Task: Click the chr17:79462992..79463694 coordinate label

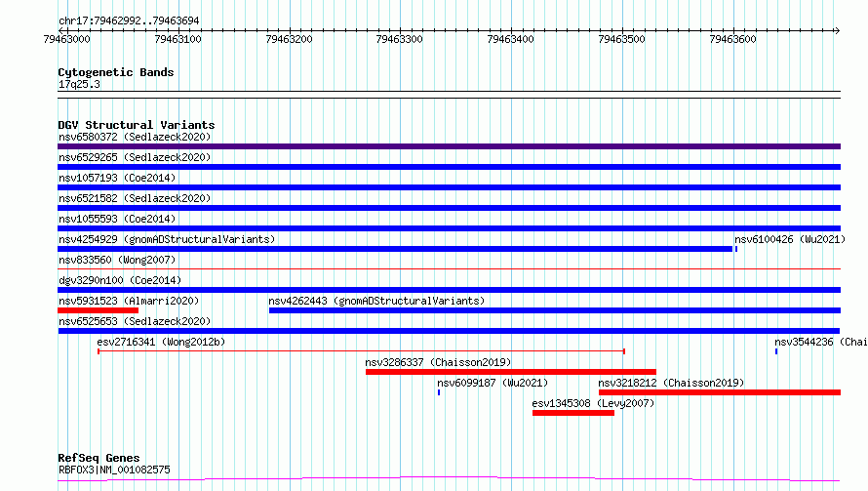Action: 129,20
